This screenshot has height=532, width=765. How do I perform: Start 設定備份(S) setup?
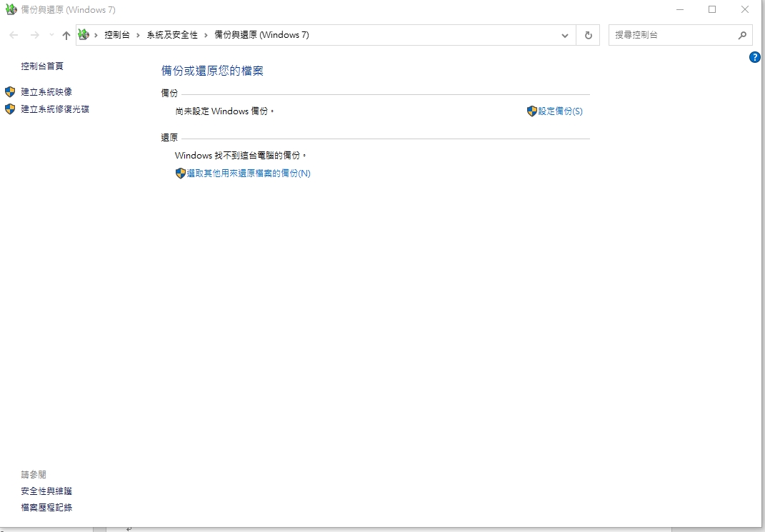coord(560,111)
